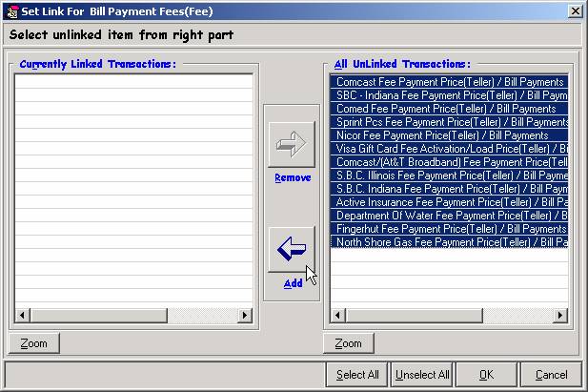Click the Cancel button
588x392 pixels.
pos(551,374)
